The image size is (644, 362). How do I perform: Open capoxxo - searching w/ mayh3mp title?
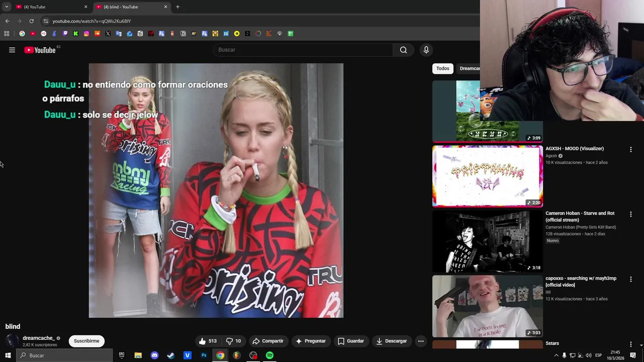(581, 282)
